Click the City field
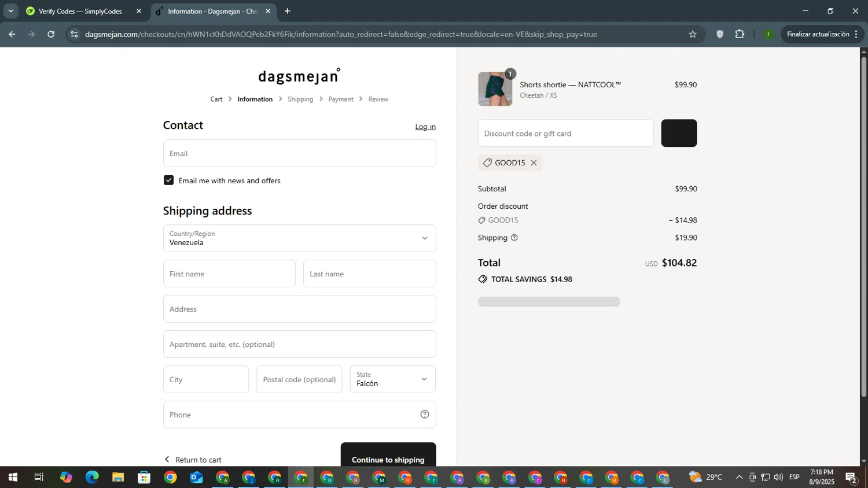The height and width of the screenshot is (488, 868). pos(205,379)
